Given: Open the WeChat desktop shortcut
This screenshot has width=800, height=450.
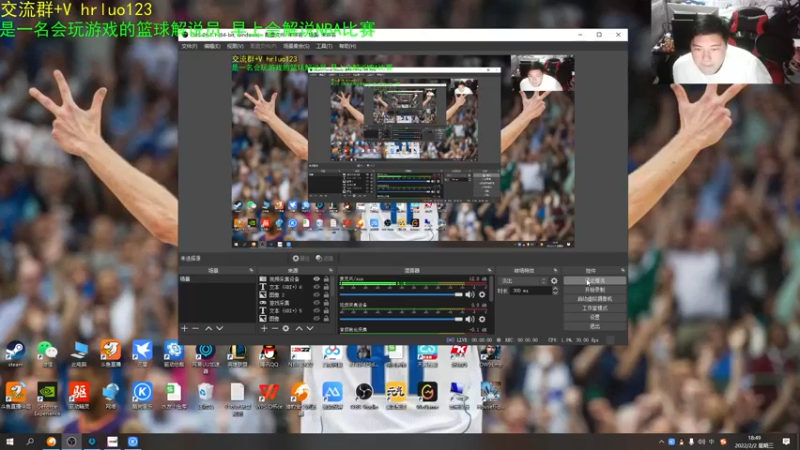Looking at the screenshot, I should pyautogui.click(x=47, y=353).
